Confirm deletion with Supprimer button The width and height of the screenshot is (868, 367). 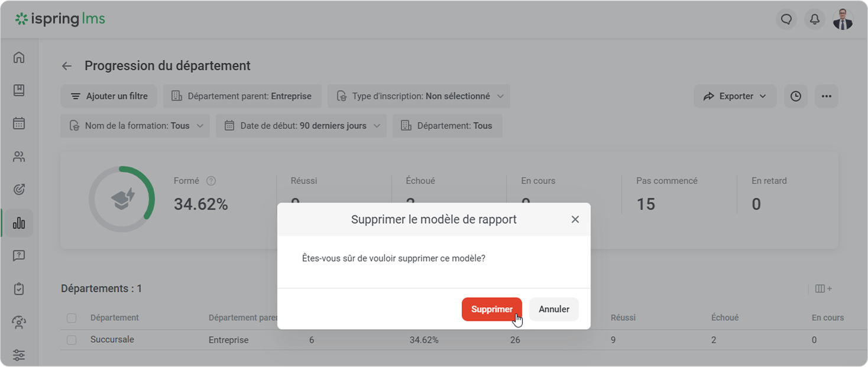[x=491, y=310]
